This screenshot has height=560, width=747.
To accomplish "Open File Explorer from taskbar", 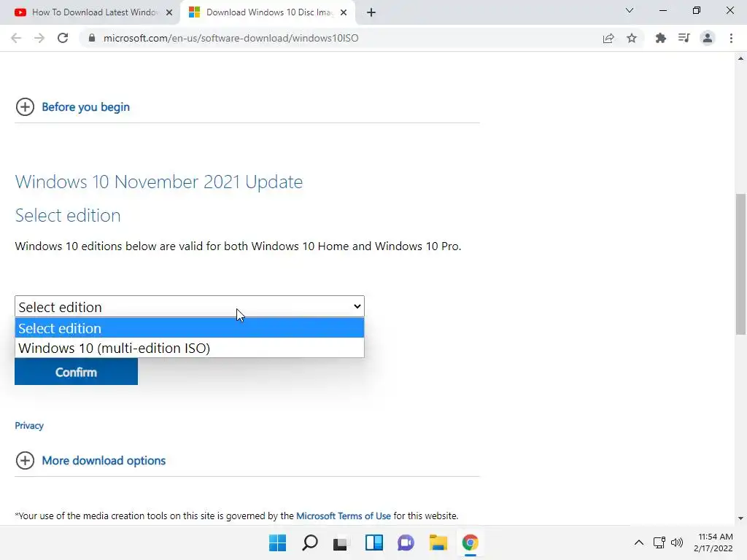I will point(438,542).
